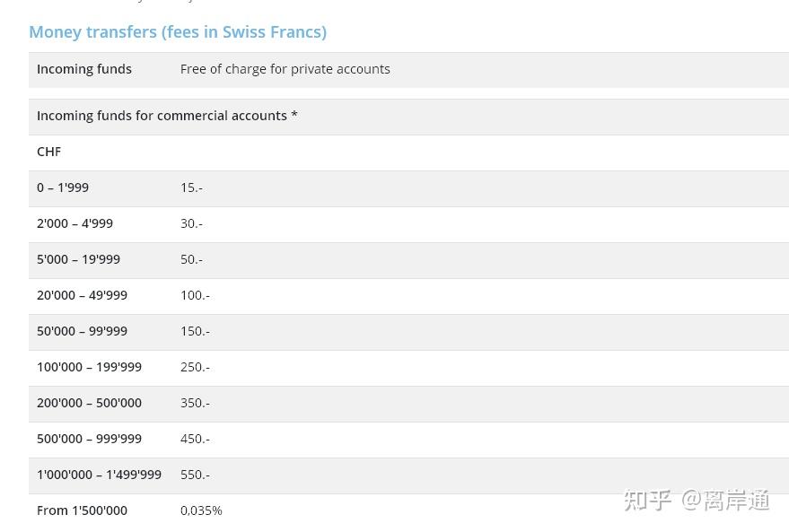Click the Free of charge for private accounts text
Viewport: 789px width, 532px height.
pyautogui.click(x=285, y=69)
